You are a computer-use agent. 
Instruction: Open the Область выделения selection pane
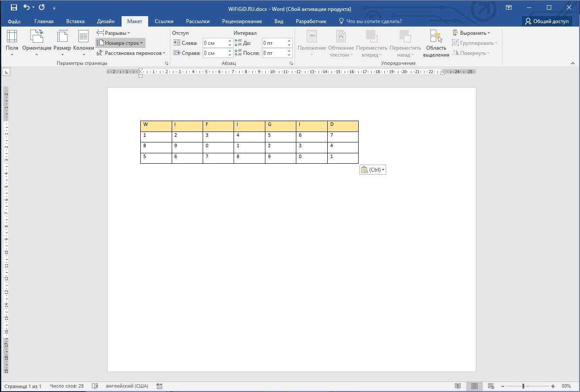click(x=436, y=43)
